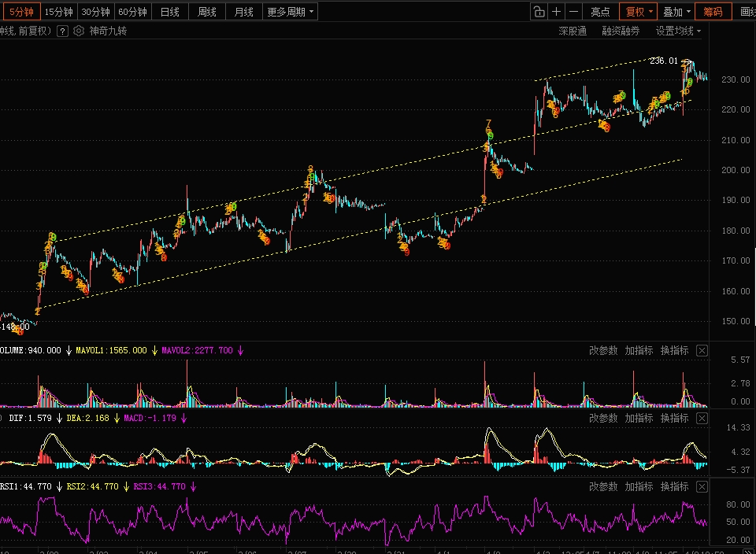Toggle the 筹码 chip distribution view

click(713, 12)
